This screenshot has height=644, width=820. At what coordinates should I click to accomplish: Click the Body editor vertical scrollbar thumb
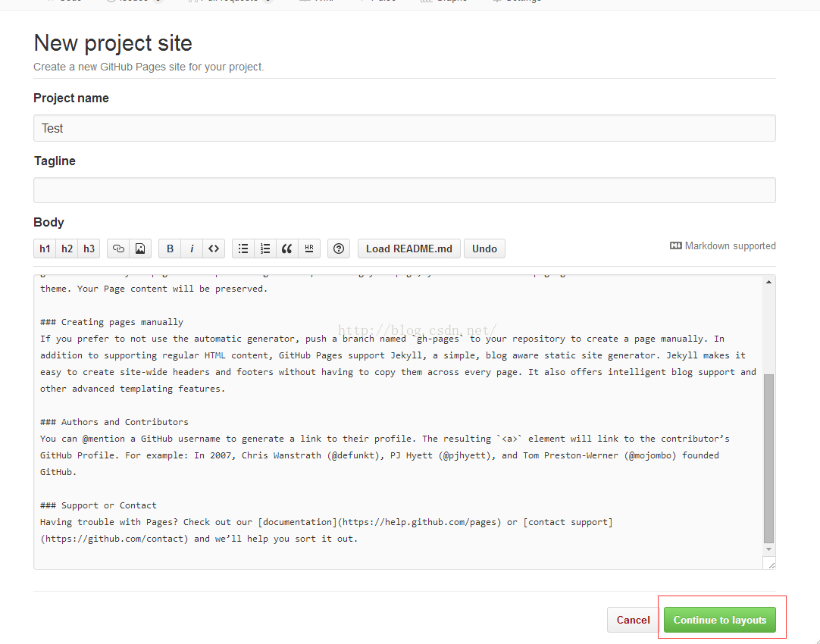(768, 459)
